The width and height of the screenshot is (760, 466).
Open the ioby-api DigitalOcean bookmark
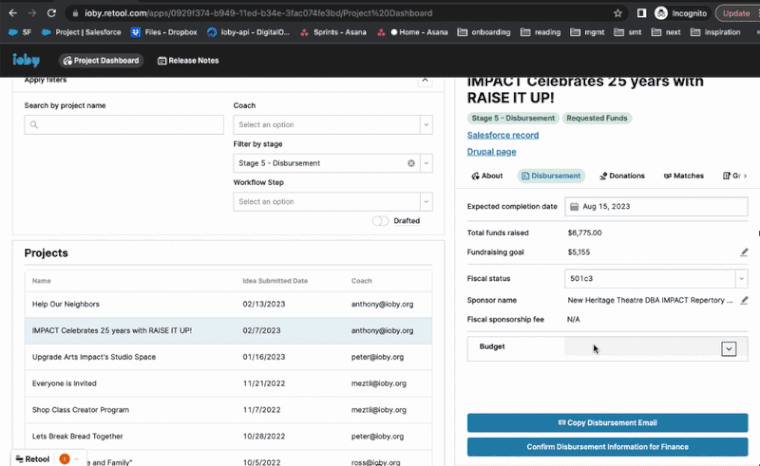248,32
